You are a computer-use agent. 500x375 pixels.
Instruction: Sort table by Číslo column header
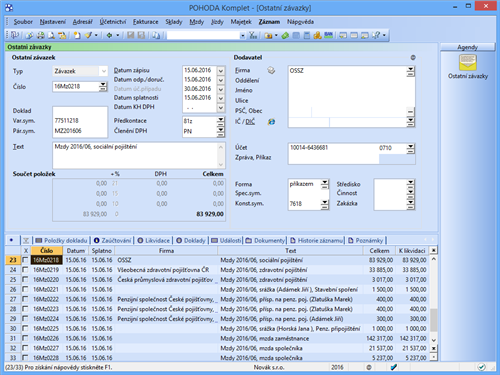[47, 250]
